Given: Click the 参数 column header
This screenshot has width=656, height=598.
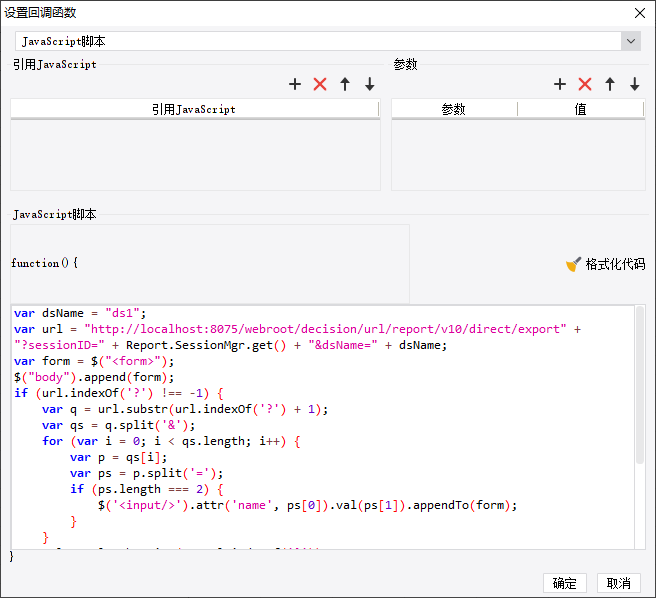Looking at the screenshot, I should 454,109.
